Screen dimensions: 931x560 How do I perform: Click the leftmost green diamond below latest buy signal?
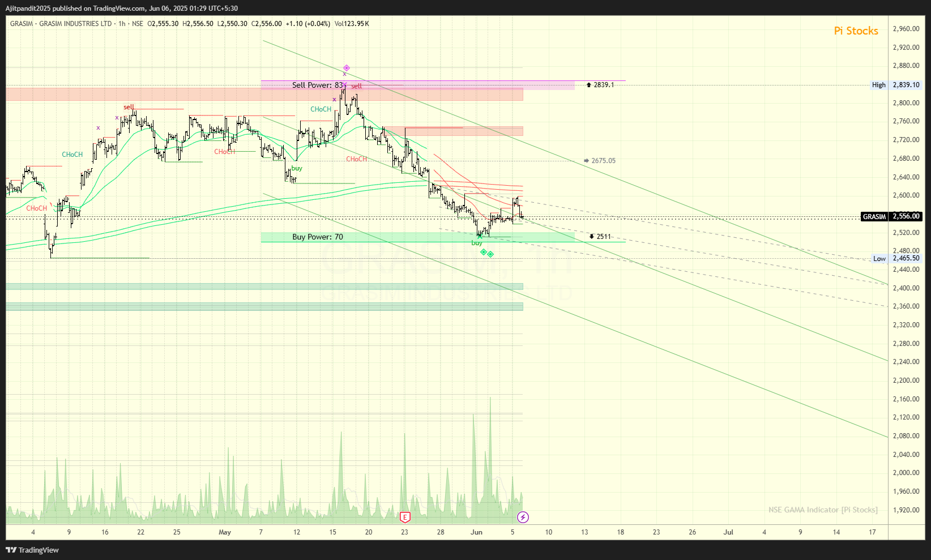[484, 252]
